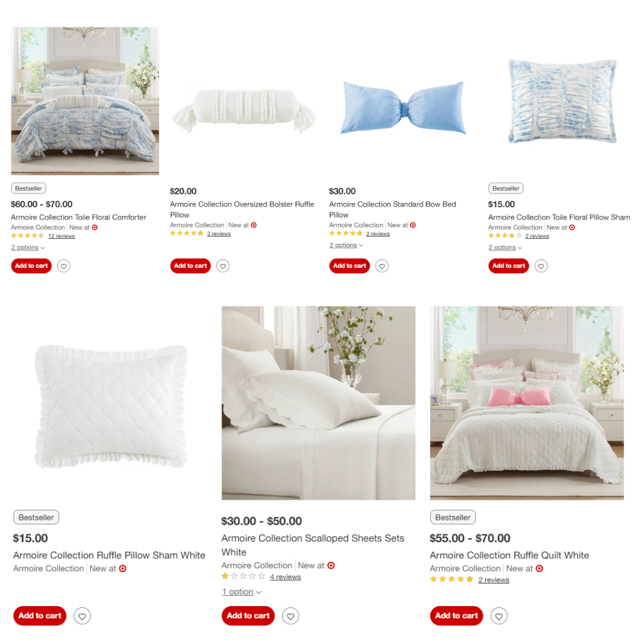Open 4 reviews link for Scalloped Sheets
644x644 pixels.
coord(285,577)
